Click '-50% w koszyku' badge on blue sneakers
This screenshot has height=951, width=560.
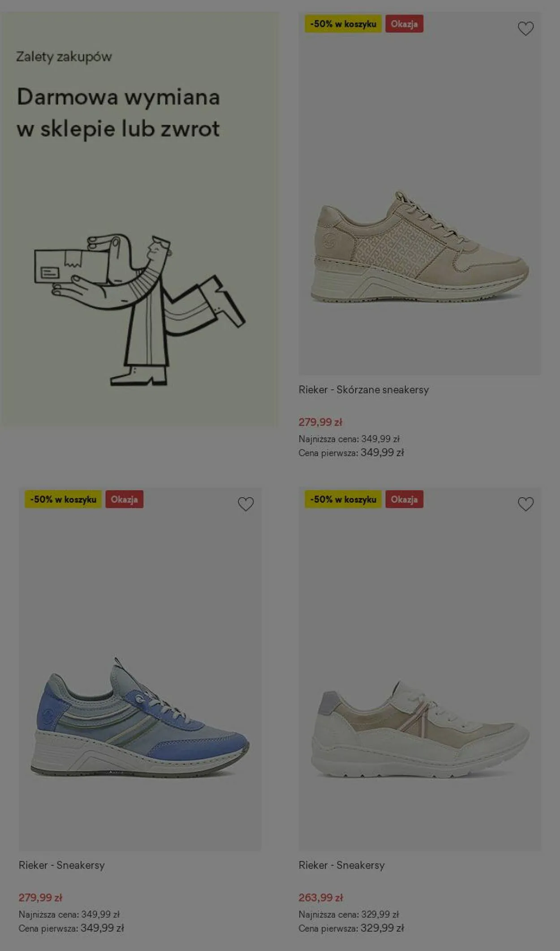click(x=63, y=499)
